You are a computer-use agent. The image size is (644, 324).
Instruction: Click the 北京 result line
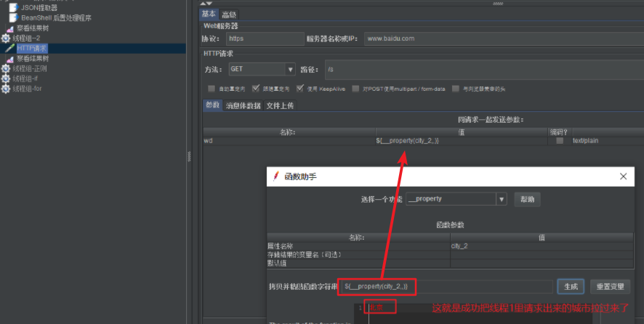point(377,307)
